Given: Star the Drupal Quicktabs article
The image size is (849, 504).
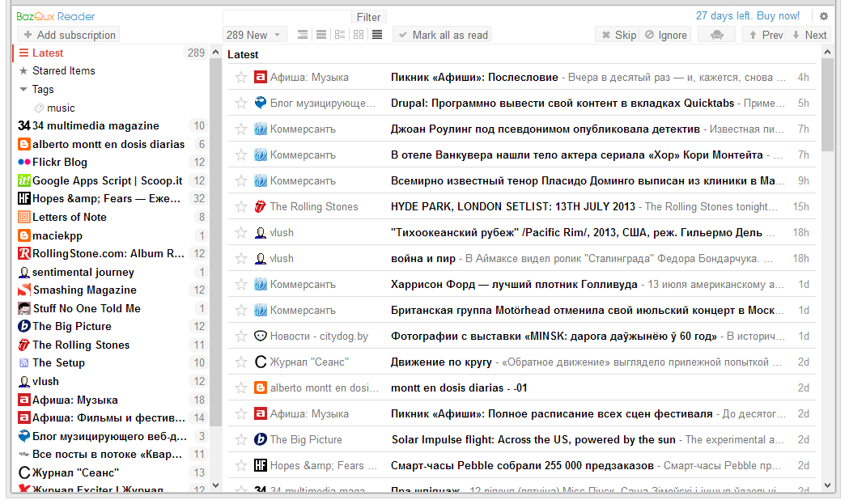Looking at the screenshot, I should pyautogui.click(x=241, y=103).
